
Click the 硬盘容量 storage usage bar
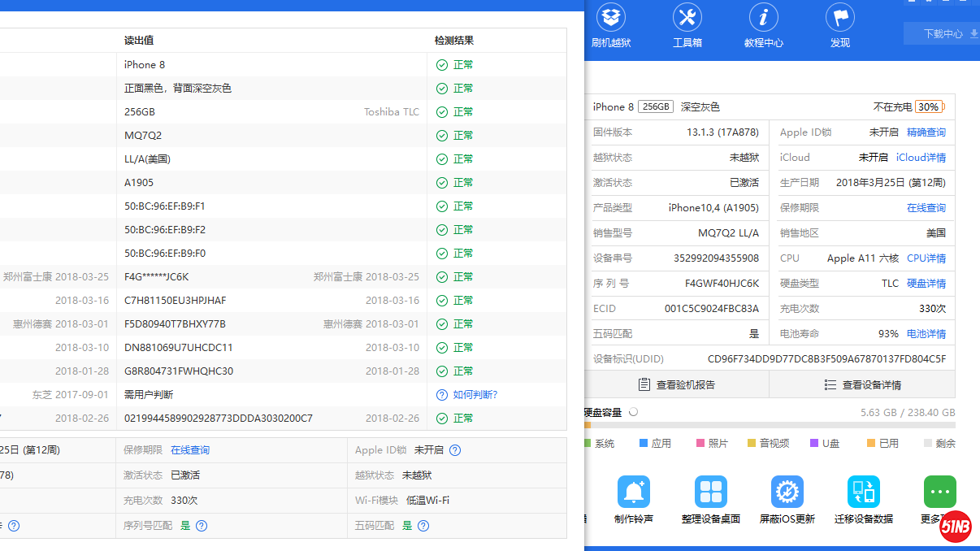[769, 425]
